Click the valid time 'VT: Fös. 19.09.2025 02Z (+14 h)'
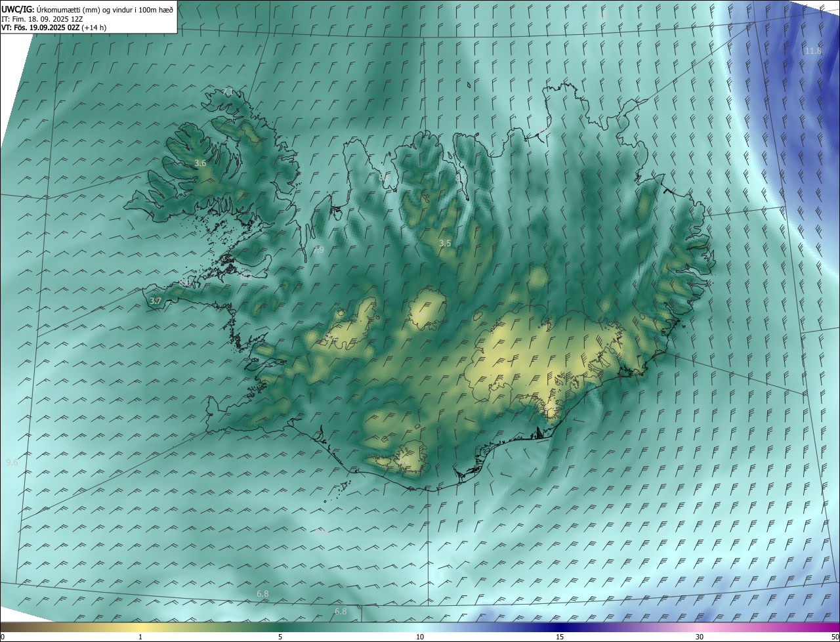840x642 pixels. click(x=54, y=28)
